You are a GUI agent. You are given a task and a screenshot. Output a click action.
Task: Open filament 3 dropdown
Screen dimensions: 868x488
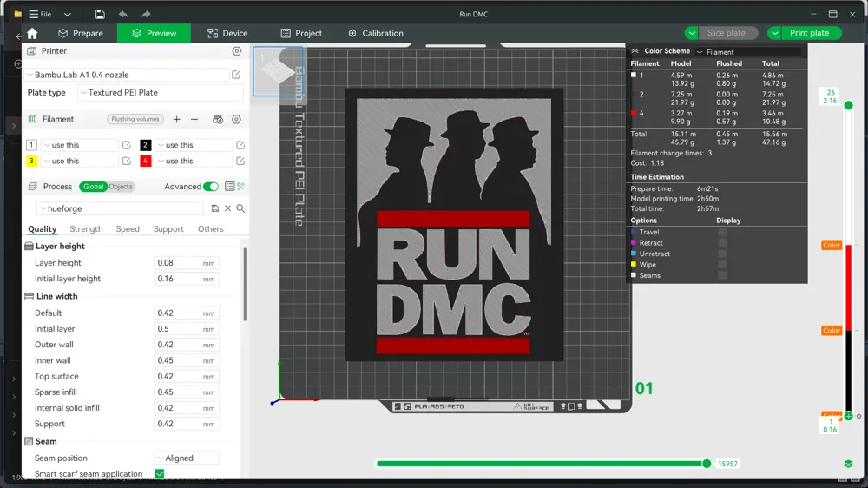(80, 162)
